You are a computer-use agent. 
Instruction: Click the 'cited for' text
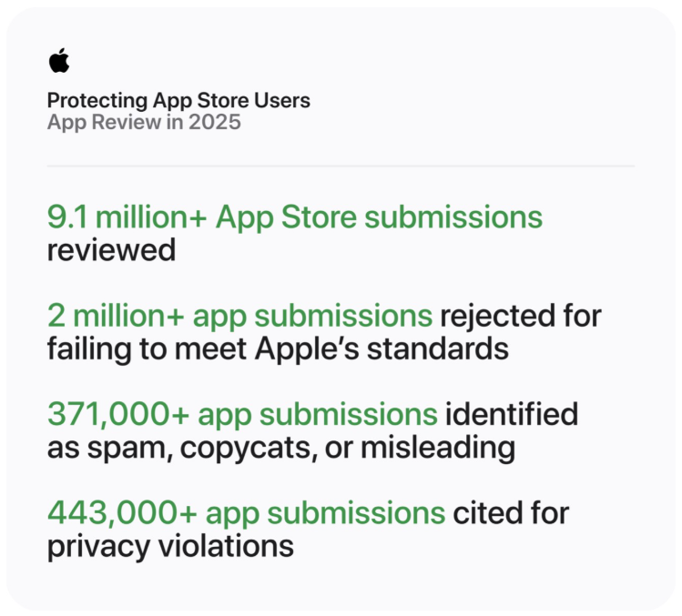(x=511, y=513)
